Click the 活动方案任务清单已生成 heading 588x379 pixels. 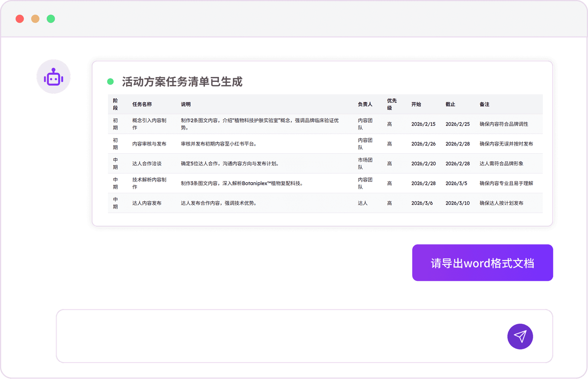182,82
